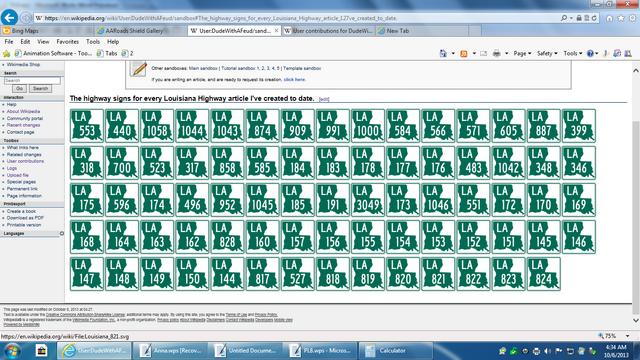Click the Go search button

coord(19,89)
